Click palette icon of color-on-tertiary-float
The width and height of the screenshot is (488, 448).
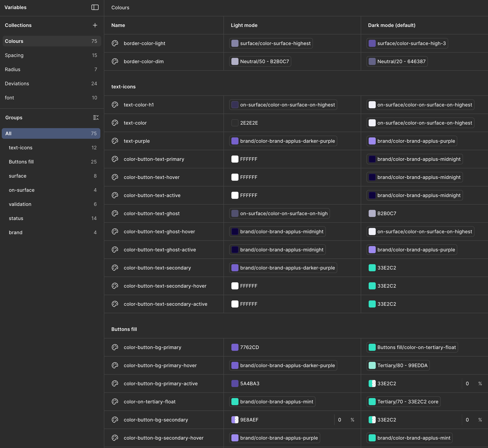coord(115,402)
